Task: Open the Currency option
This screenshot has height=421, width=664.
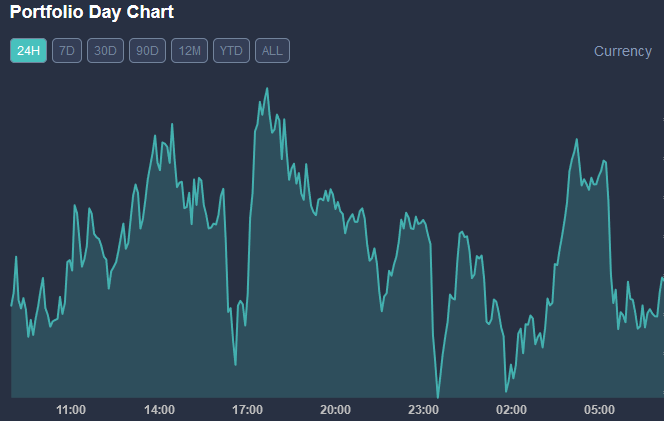Action: point(622,51)
